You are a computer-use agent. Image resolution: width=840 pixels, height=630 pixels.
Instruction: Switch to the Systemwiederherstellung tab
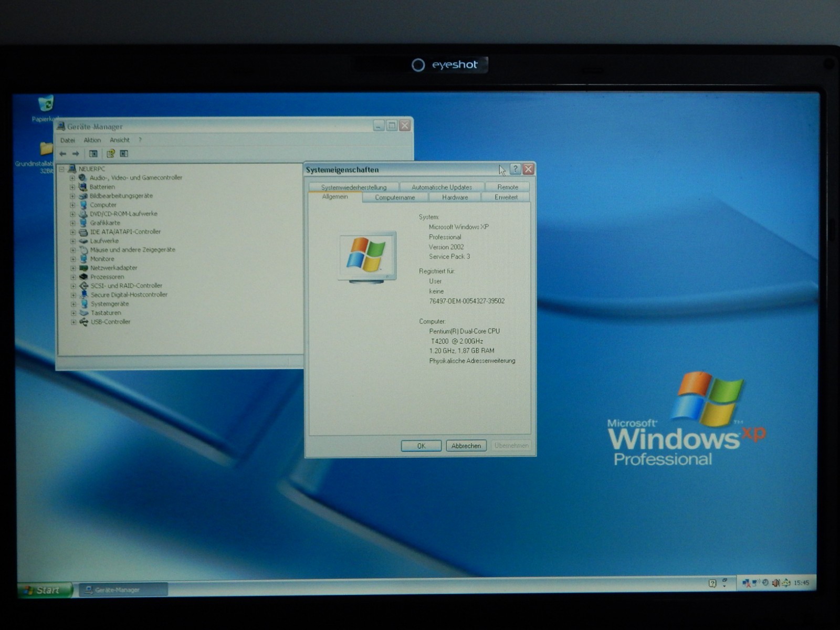click(x=354, y=187)
